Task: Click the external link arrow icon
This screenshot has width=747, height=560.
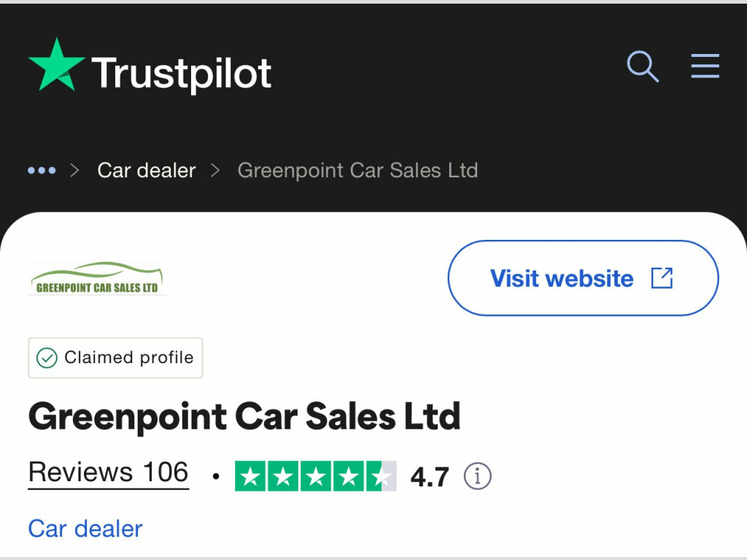Action: pos(662,278)
